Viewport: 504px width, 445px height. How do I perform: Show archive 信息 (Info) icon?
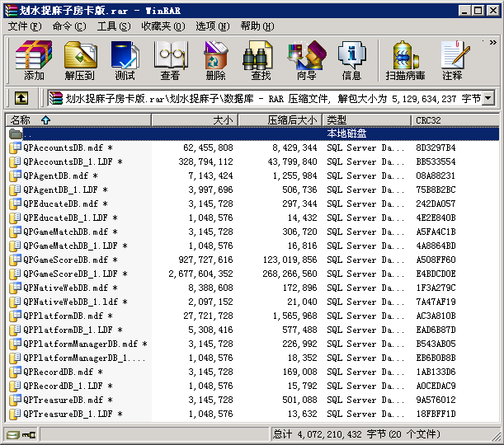click(351, 60)
